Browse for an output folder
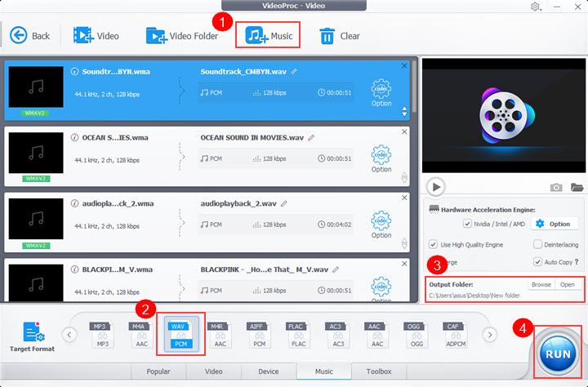Image resolution: width=588 pixels, height=387 pixels. 541,285
